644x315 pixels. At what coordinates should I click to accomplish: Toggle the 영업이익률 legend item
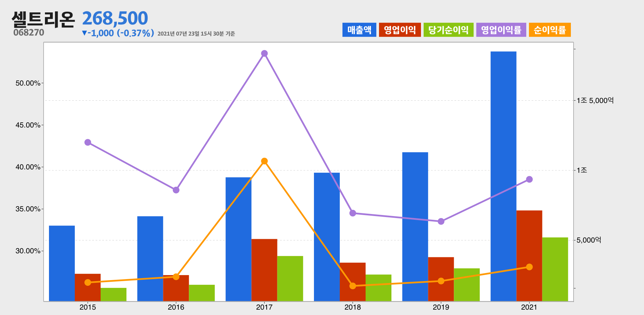click(x=501, y=30)
